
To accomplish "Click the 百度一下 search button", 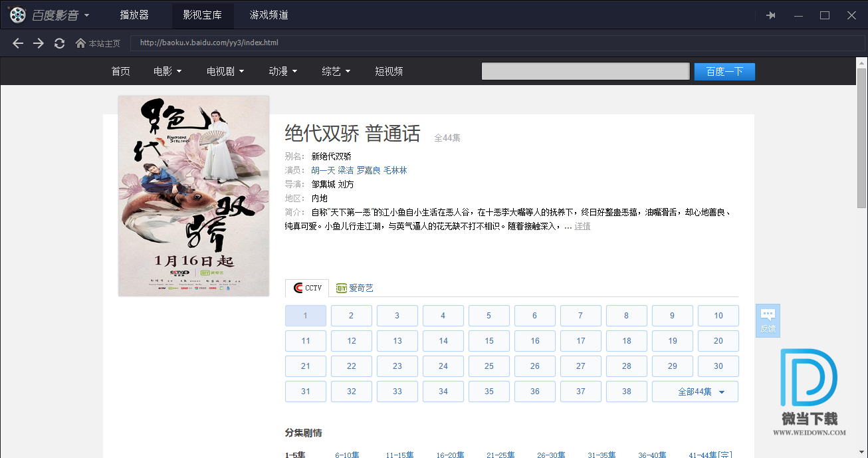I will (724, 72).
